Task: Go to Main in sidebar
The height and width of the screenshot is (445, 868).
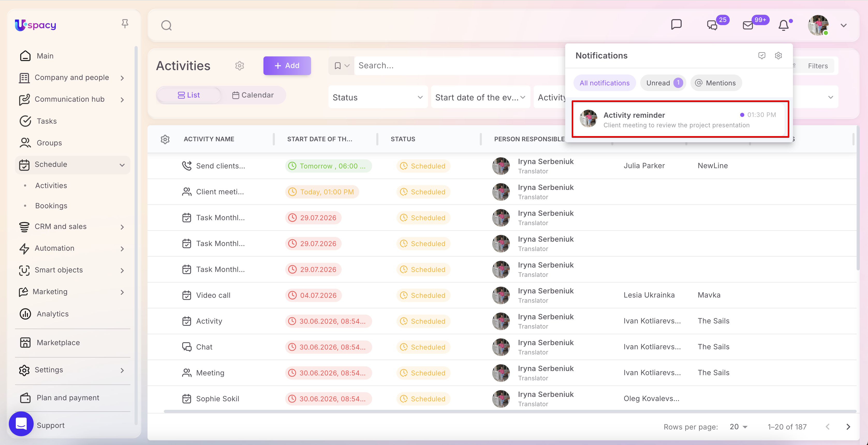Action: coord(72,56)
